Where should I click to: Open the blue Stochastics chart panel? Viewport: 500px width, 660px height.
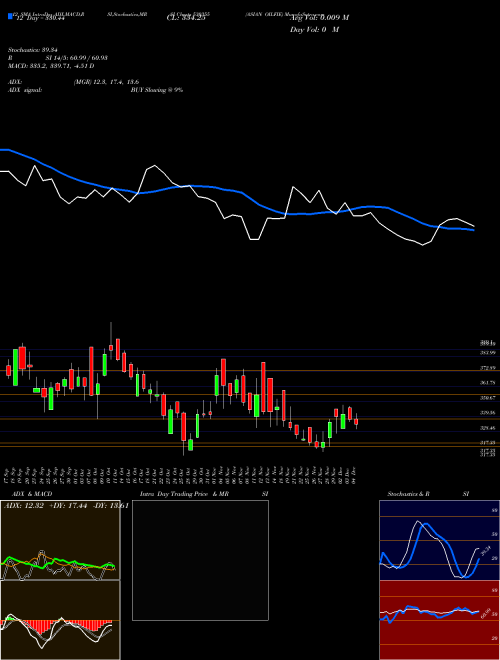pyautogui.click(x=439, y=540)
